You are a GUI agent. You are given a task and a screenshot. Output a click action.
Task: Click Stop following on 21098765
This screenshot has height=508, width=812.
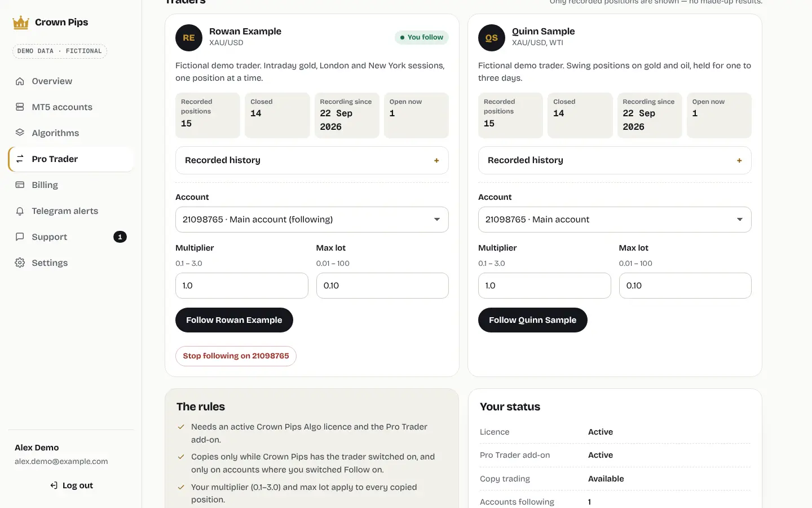[x=236, y=356]
